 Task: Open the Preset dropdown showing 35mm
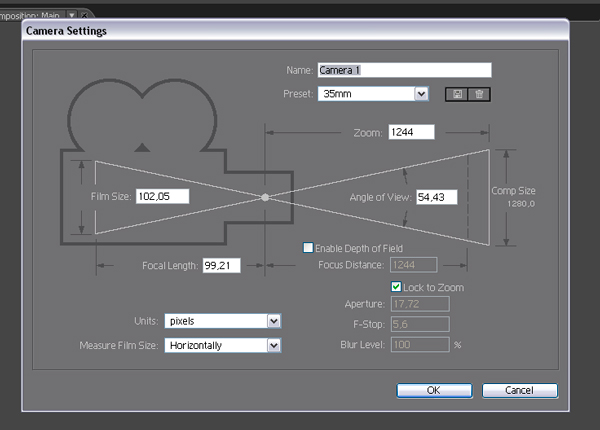tap(421, 94)
